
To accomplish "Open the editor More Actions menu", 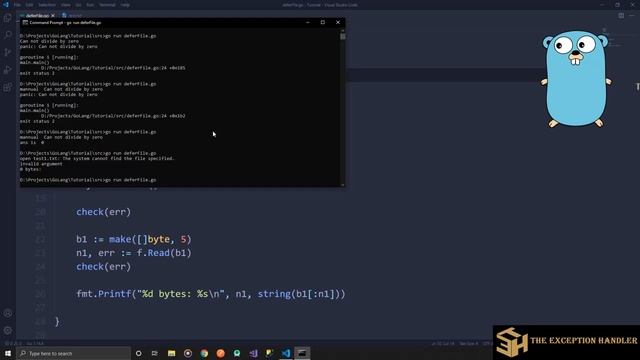I will click(x=632, y=16).
